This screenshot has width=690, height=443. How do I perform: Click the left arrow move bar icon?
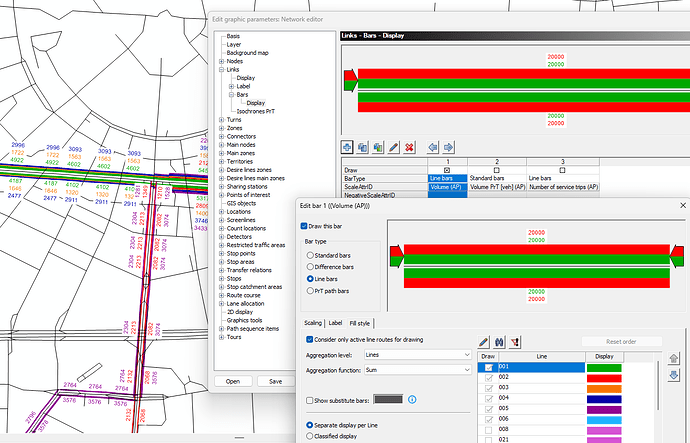pyautogui.click(x=433, y=147)
